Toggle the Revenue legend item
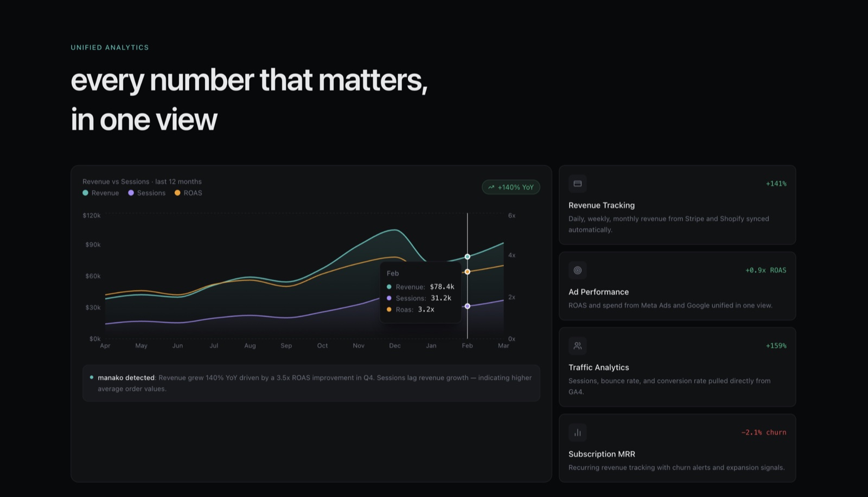The width and height of the screenshot is (868, 497). (101, 193)
